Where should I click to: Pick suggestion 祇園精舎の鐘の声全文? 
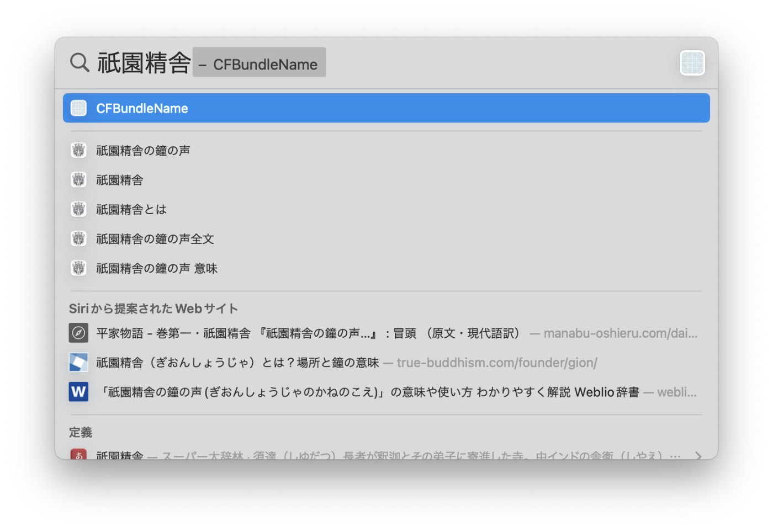point(386,238)
